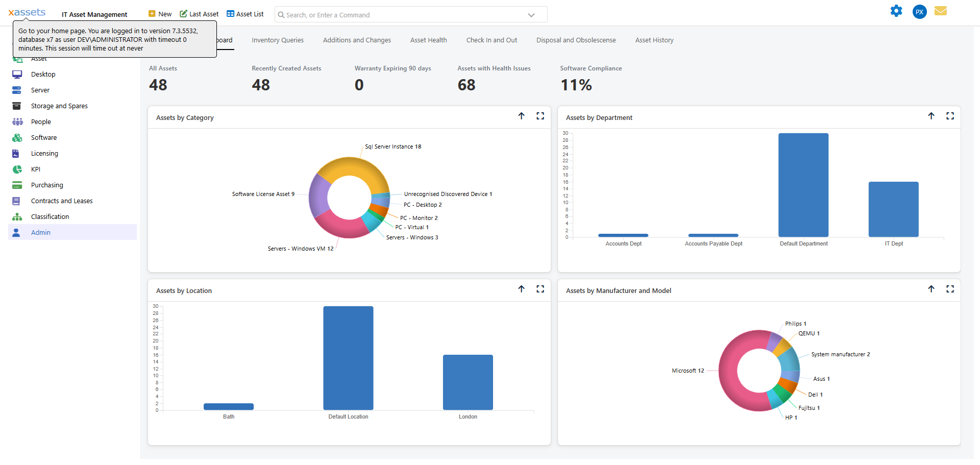Maximize the Assets by Category panel
This screenshot has height=465, width=980.
click(x=540, y=116)
